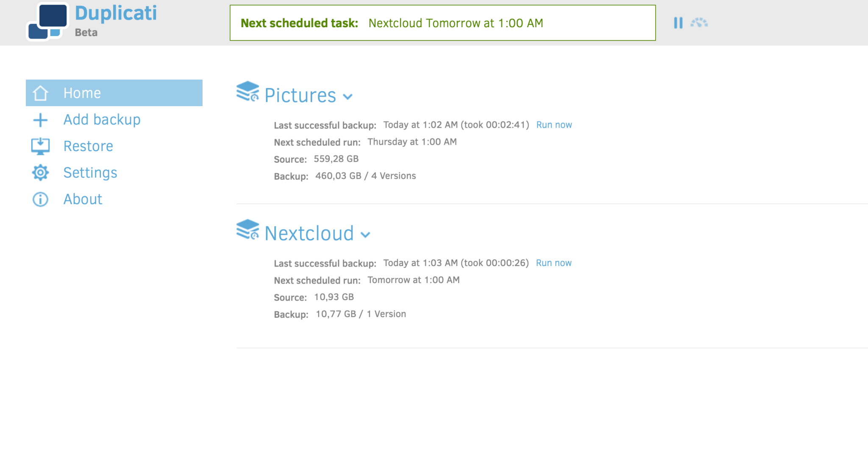
Task: Run the Nextcloud backup now
Action: point(554,263)
